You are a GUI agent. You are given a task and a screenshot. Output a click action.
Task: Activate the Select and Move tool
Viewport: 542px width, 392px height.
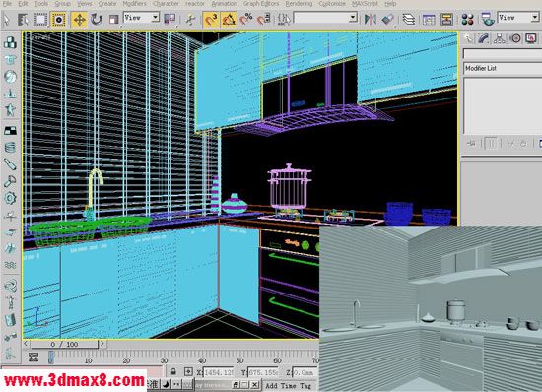click(79, 20)
